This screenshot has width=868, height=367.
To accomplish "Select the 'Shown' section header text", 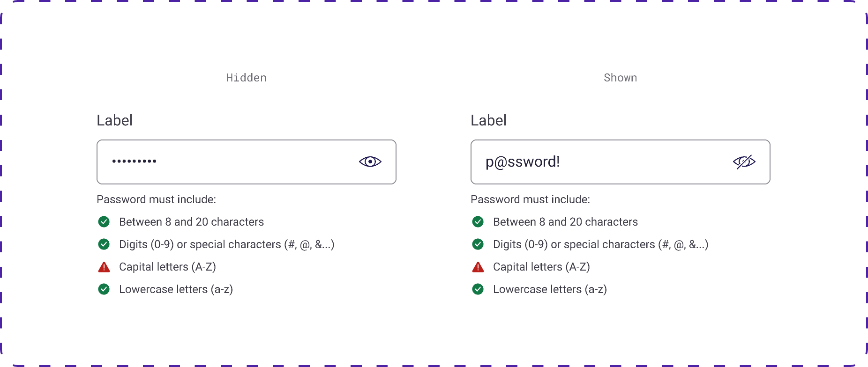I will pos(620,78).
